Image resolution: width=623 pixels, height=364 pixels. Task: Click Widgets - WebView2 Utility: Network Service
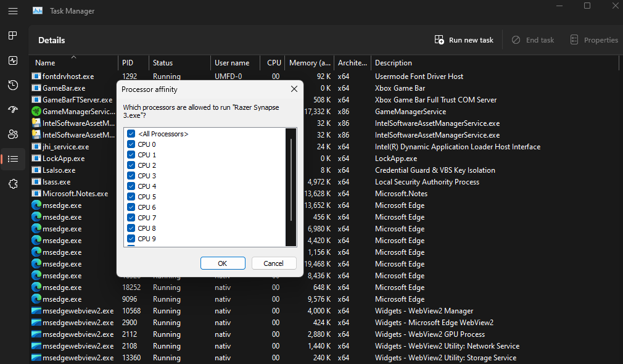(x=447, y=346)
